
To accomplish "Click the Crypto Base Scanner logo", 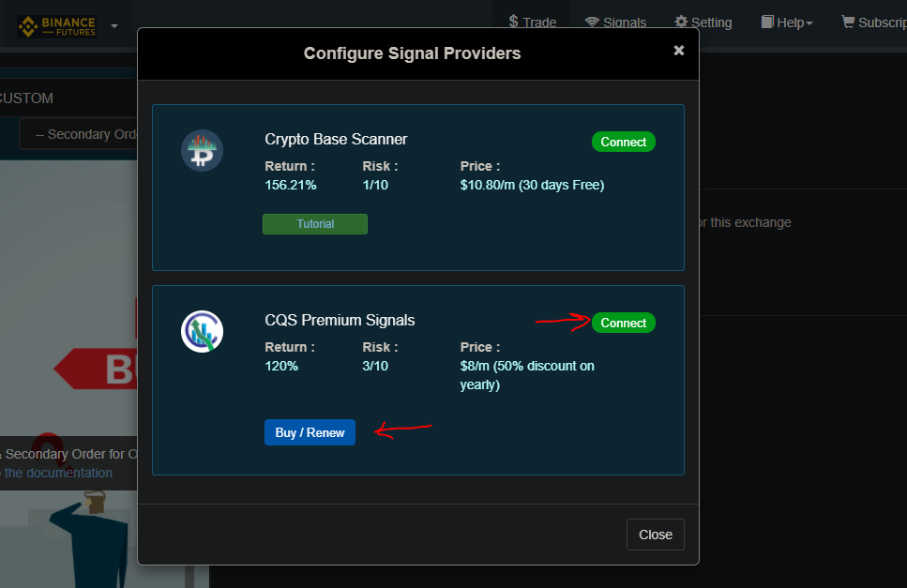I will click(x=202, y=150).
